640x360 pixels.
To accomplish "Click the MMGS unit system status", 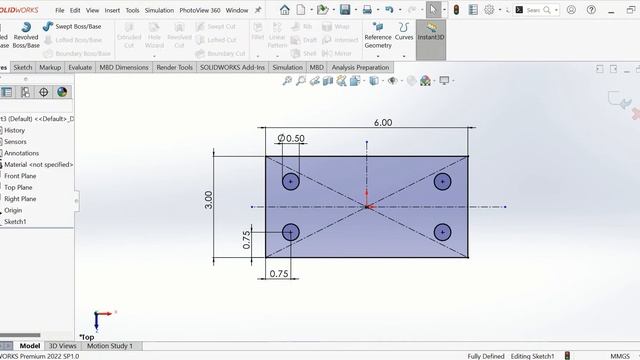I will point(620,356).
